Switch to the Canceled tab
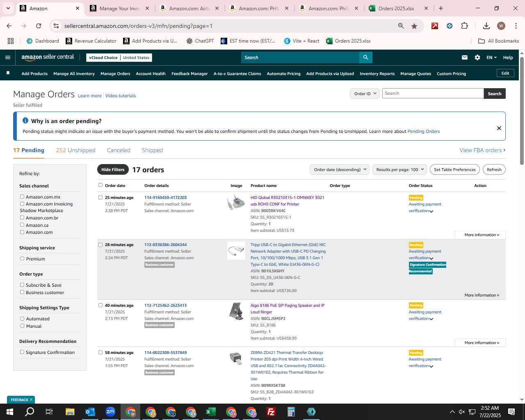525x420 pixels. (119, 150)
